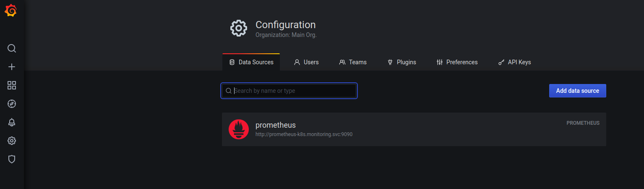
Task: Open the search magnifier in sidebar
Action: [x=12, y=48]
